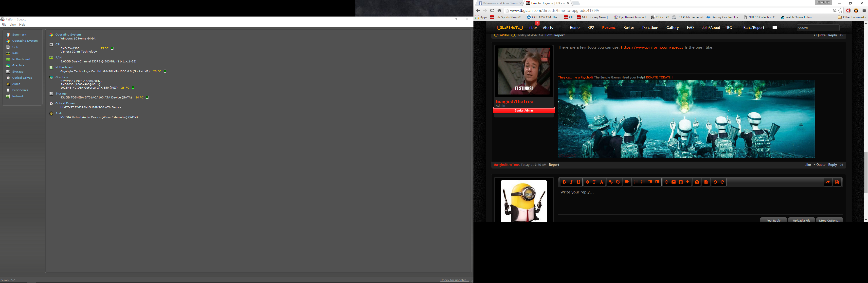Select Network in Speccy sidebar
This screenshot has height=283, width=868.
pyautogui.click(x=18, y=96)
